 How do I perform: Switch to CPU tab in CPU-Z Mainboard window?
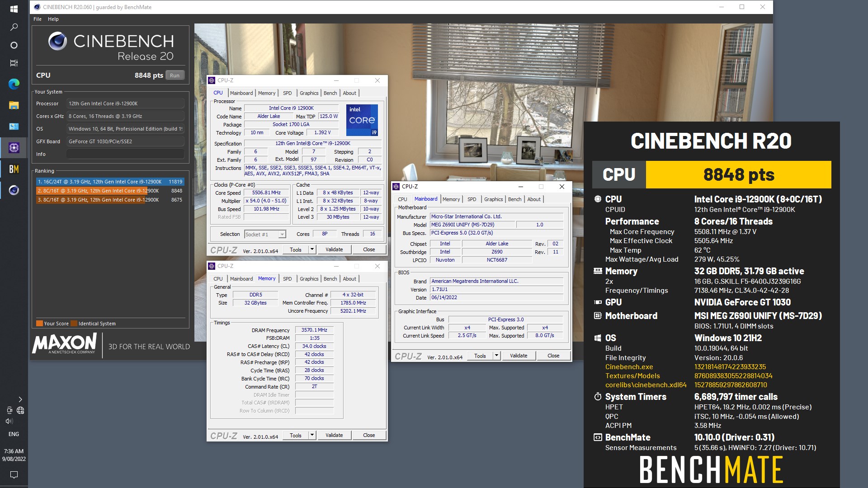(x=402, y=199)
